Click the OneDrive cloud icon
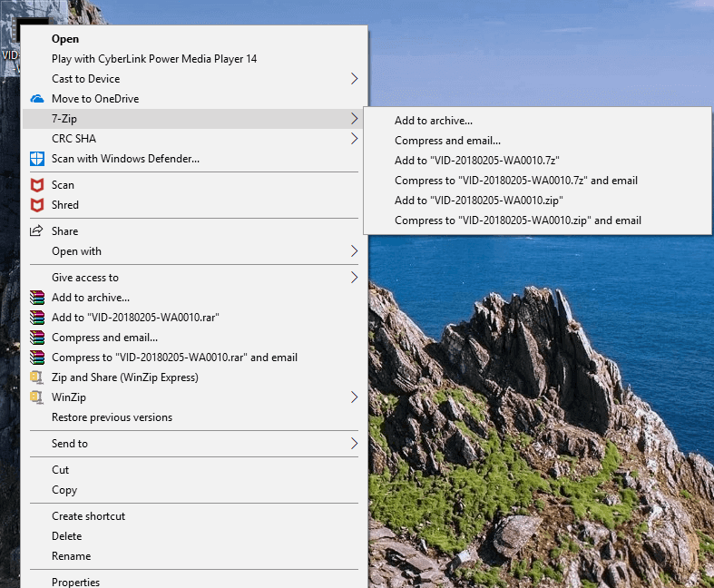The image size is (714, 588). coord(37,99)
